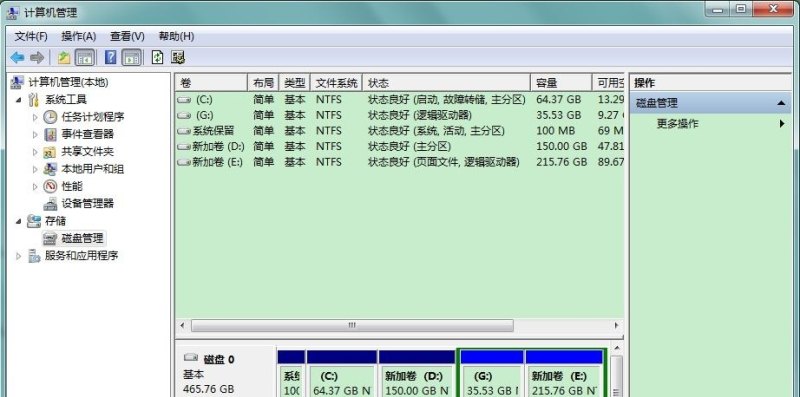Collapse the 系统工具 tree node
The image size is (800, 397).
coord(19,100)
